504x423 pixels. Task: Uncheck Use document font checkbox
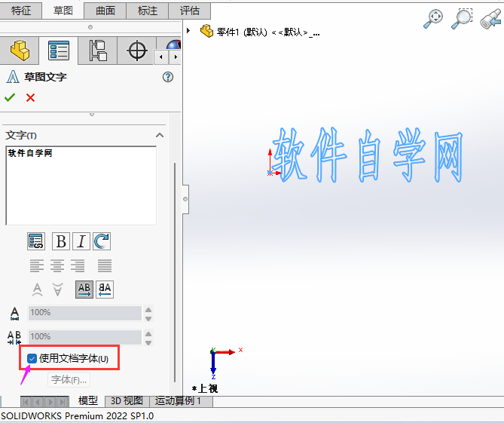[x=32, y=358]
